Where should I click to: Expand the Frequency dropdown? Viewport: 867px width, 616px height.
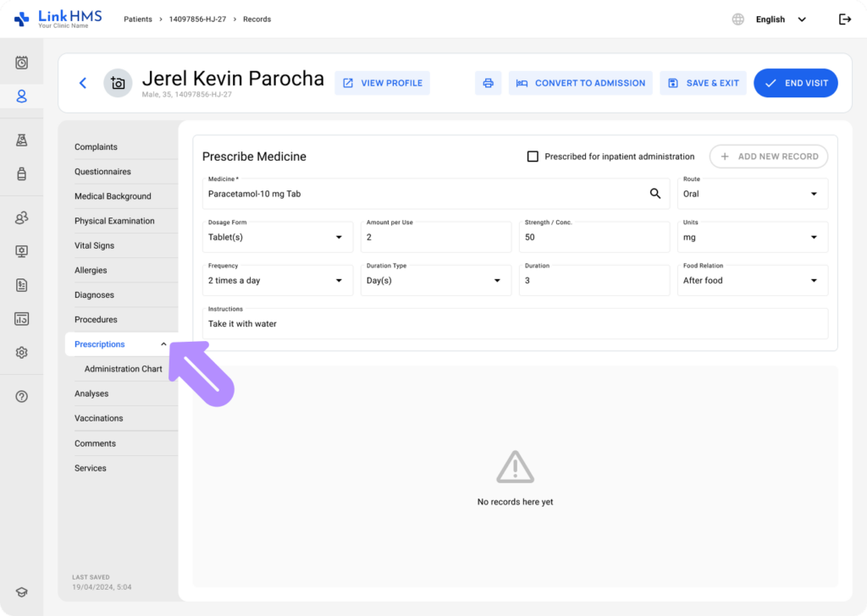point(277,280)
